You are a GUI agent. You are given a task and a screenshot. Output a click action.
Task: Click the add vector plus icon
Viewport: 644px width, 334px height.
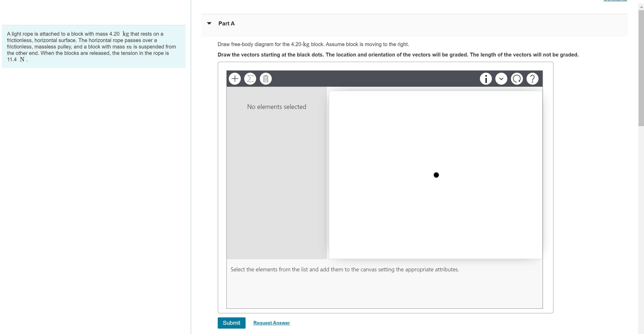[x=235, y=79]
